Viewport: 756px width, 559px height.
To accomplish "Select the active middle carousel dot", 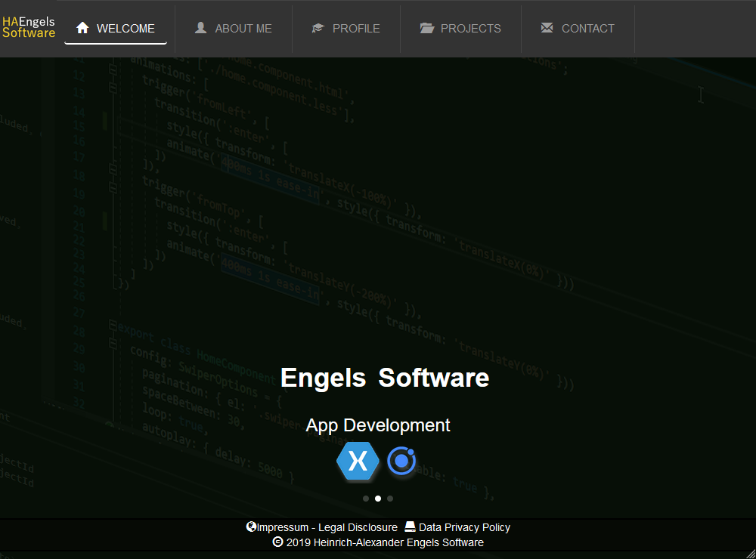I will click(x=378, y=499).
